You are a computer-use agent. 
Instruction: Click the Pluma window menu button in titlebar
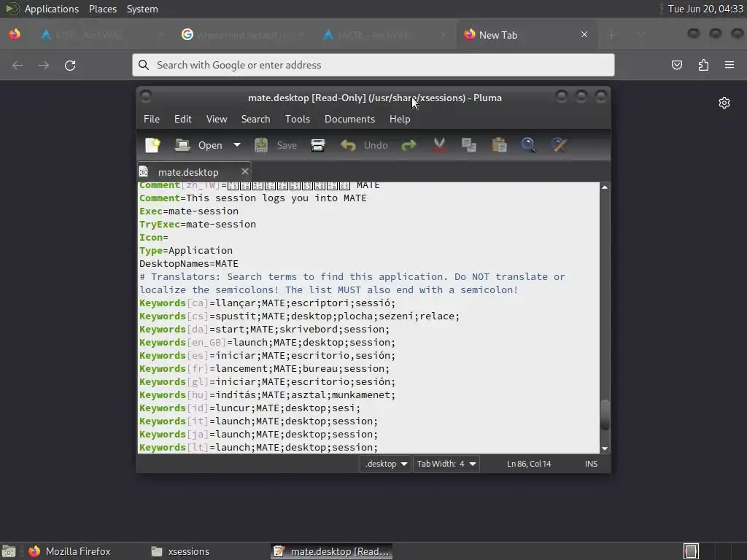coord(146,97)
